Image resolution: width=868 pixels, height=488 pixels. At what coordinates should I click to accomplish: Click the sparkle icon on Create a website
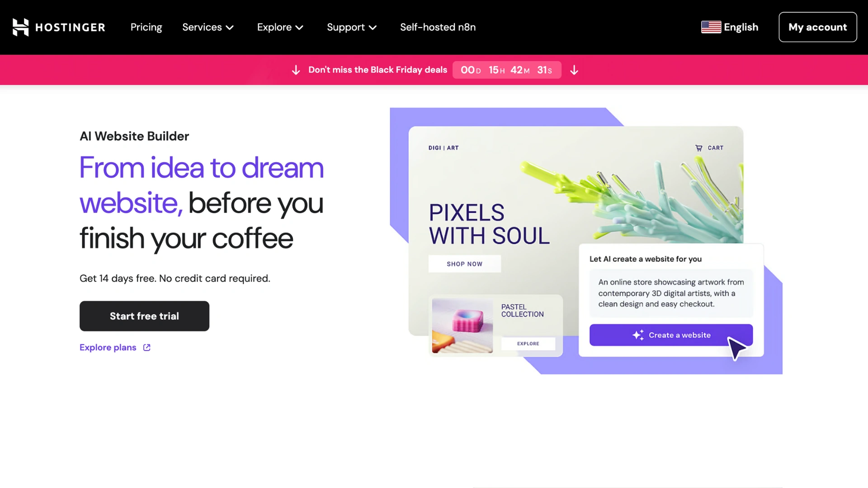coord(638,335)
